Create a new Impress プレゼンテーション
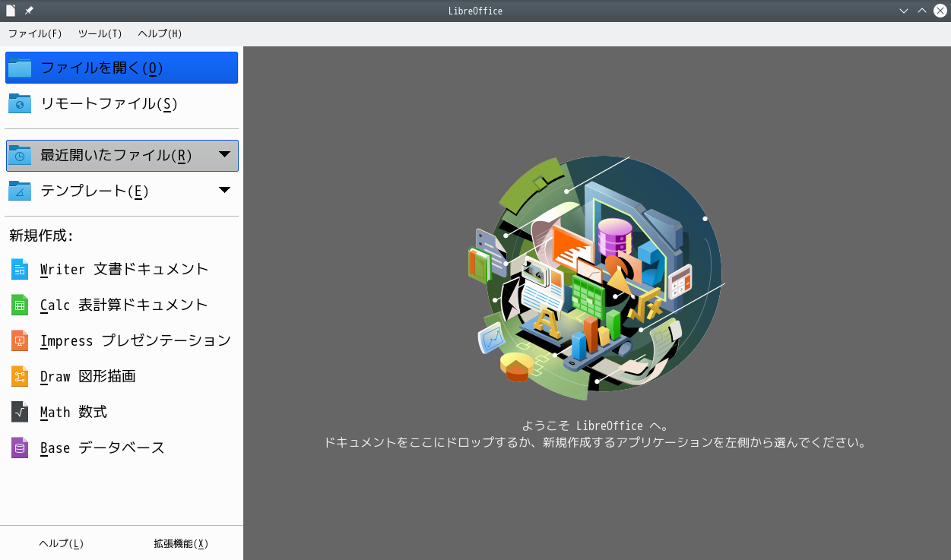The width and height of the screenshot is (951, 560). (x=122, y=340)
